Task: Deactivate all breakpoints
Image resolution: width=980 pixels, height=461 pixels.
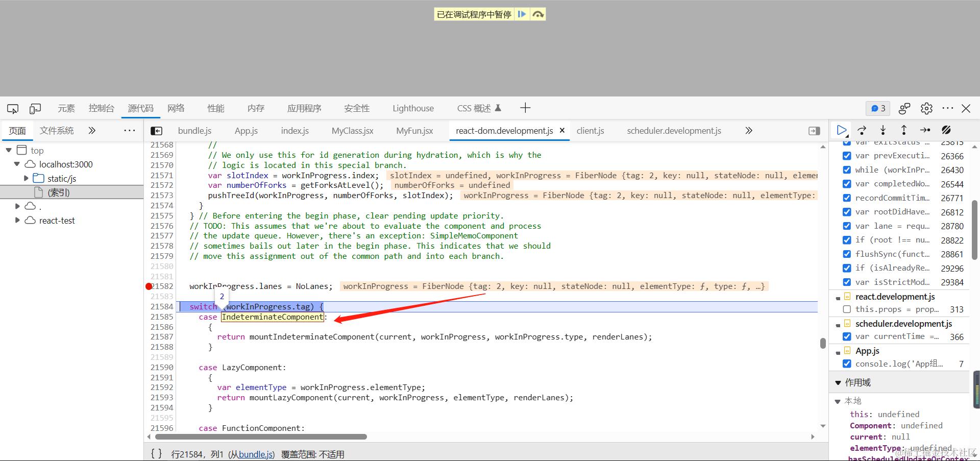Action: tap(946, 130)
